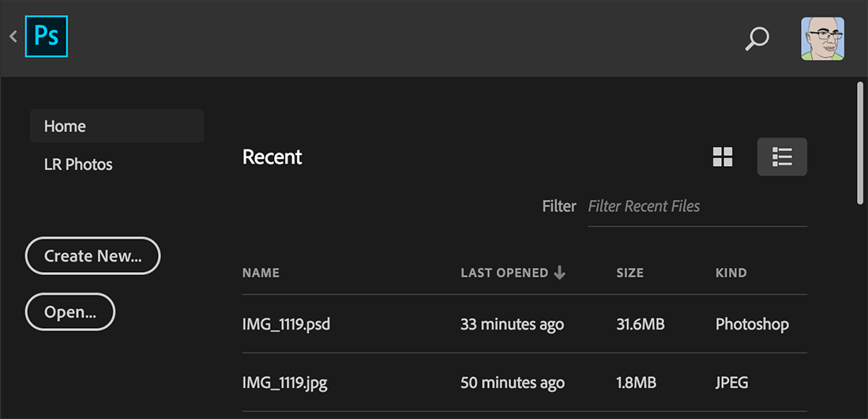The width and height of the screenshot is (868, 419).
Task: Sort files by the KIND column header
Action: click(x=731, y=273)
